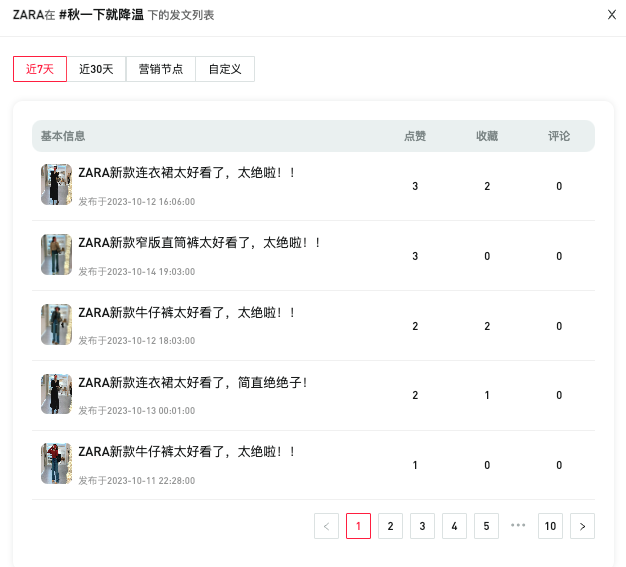Open thumbnail of post published 2023-10-11 22:28:00
This screenshot has height=567, width=626.
[56, 464]
